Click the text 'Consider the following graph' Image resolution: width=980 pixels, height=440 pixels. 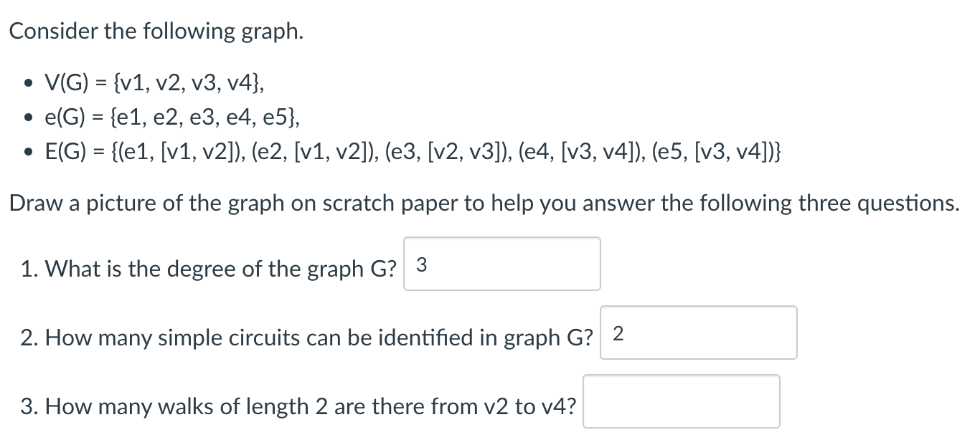pyautogui.click(x=155, y=31)
